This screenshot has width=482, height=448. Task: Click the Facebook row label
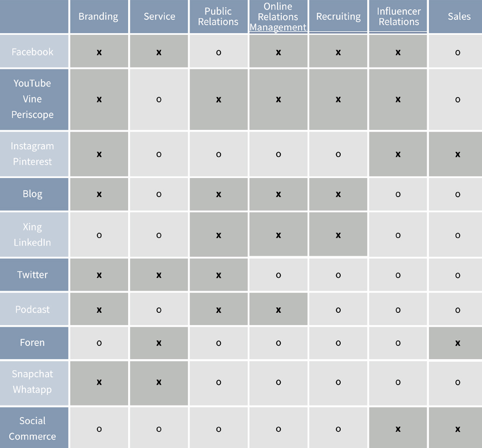pyautogui.click(x=33, y=52)
